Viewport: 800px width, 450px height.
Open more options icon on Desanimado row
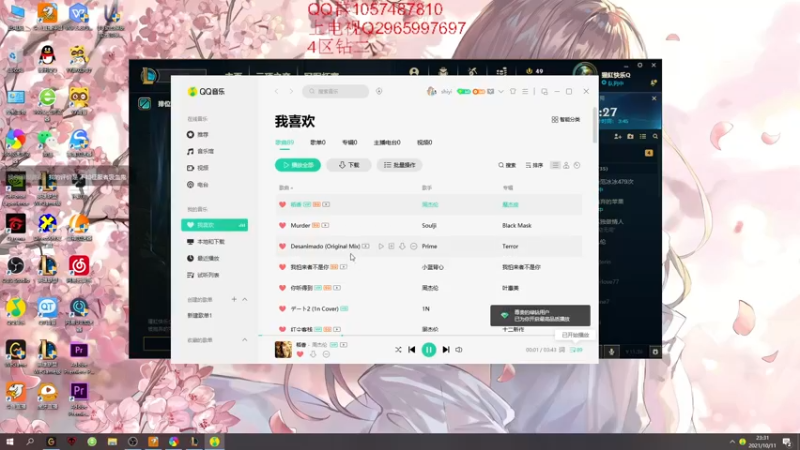coord(414,246)
